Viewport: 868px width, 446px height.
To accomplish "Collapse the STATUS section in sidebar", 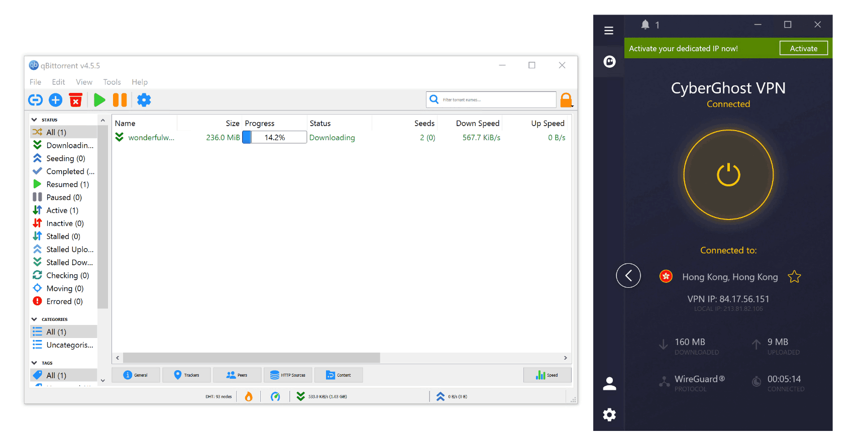I will pyautogui.click(x=34, y=120).
